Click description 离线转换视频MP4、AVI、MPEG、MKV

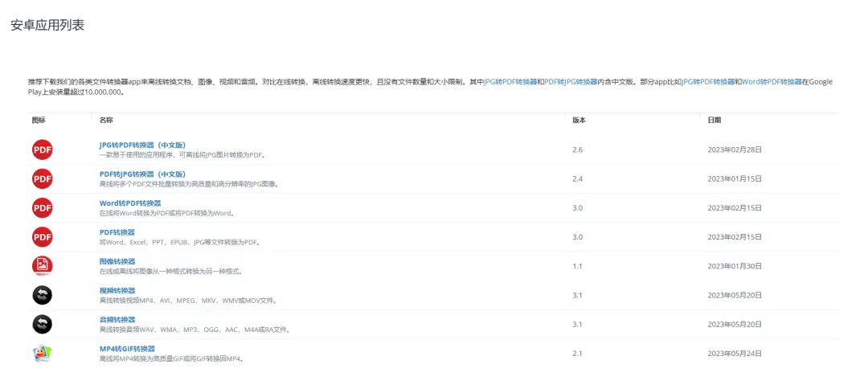coord(188,301)
